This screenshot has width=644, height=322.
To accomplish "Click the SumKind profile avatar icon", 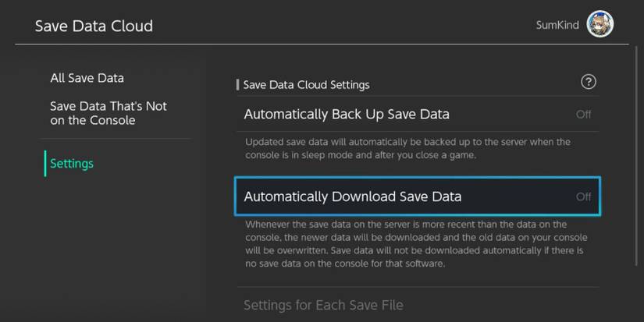I will tap(600, 24).
